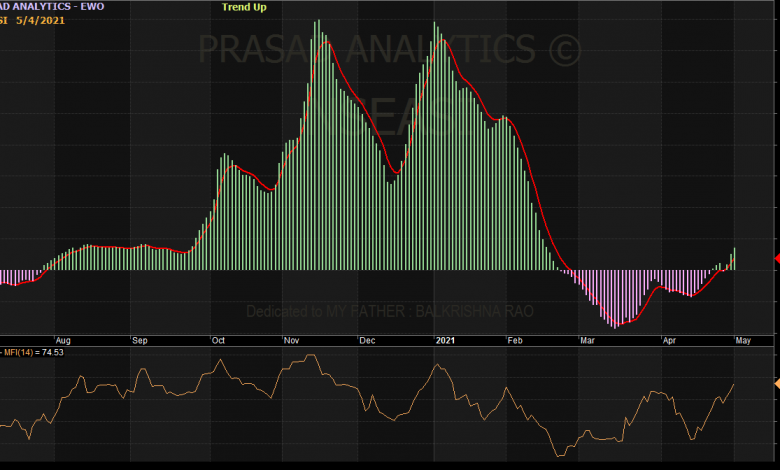780x470 pixels.
Task: Click the Dedicated to MY FATHER text
Action: coord(390,311)
